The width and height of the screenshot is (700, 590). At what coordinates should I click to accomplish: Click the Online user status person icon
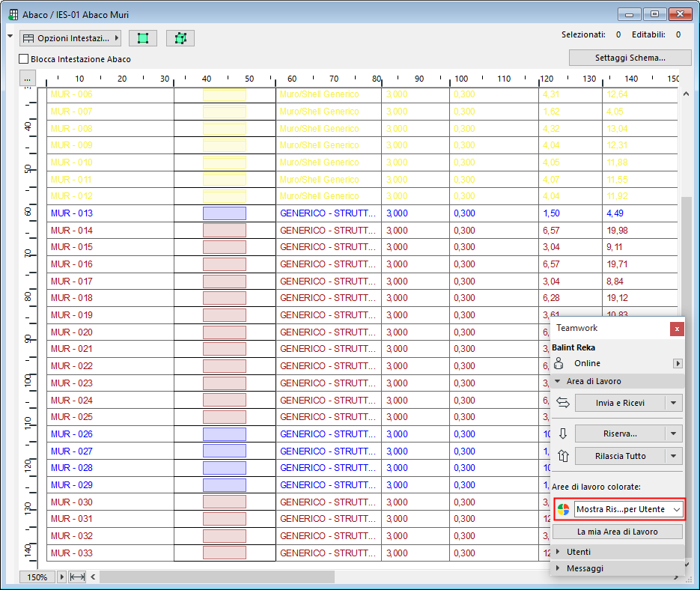[559, 363]
